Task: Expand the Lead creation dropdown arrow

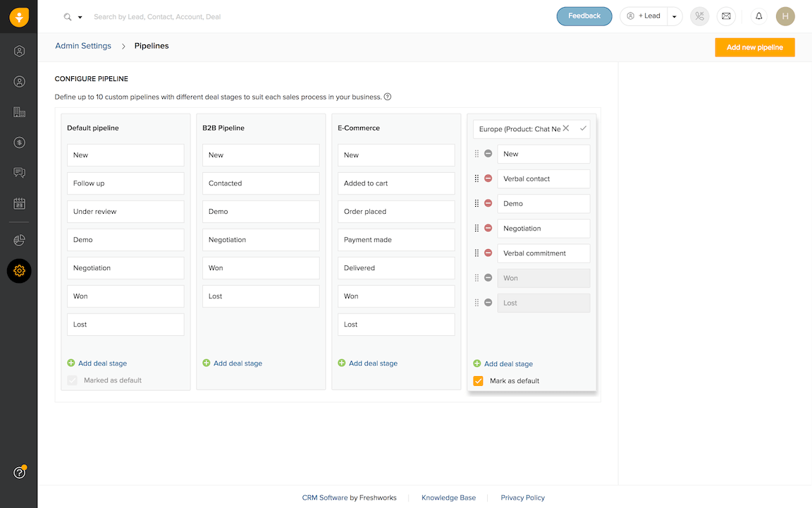Action: pyautogui.click(x=674, y=16)
